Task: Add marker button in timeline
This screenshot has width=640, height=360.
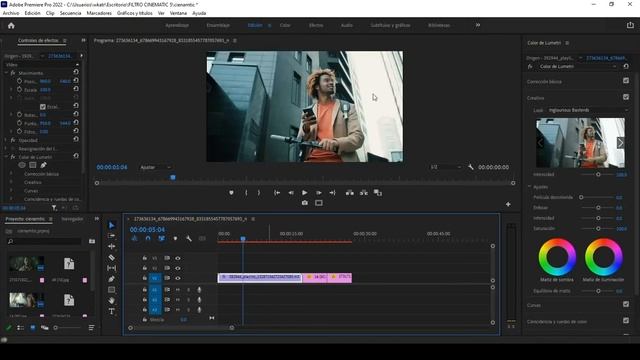Action: 175,238
